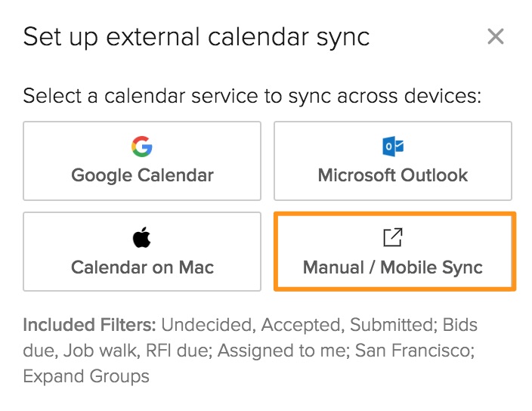Click the 'Manual / Mobile Sync' text label
Image resolution: width=532 pixels, height=411 pixels.
(393, 267)
